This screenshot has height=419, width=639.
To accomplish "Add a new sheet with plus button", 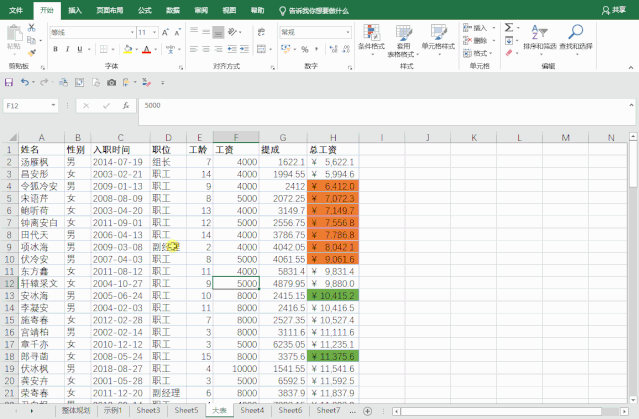I will pyautogui.click(x=367, y=411).
